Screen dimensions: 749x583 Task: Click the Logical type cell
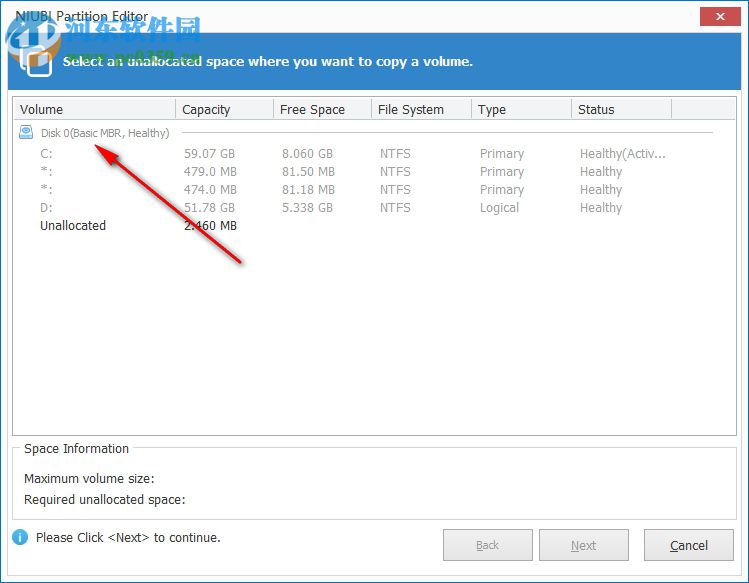(x=499, y=207)
